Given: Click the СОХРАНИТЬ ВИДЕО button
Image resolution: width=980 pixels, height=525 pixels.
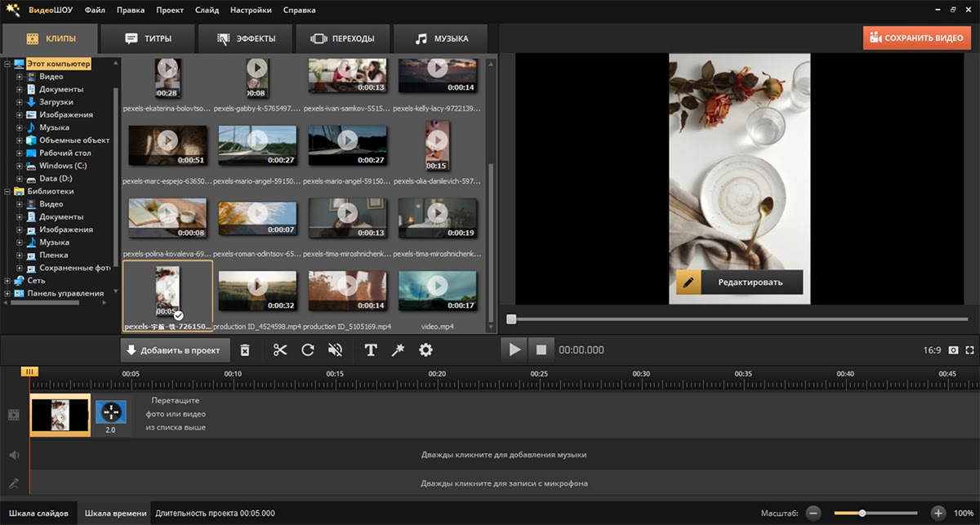Looking at the screenshot, I should point(918,38).
